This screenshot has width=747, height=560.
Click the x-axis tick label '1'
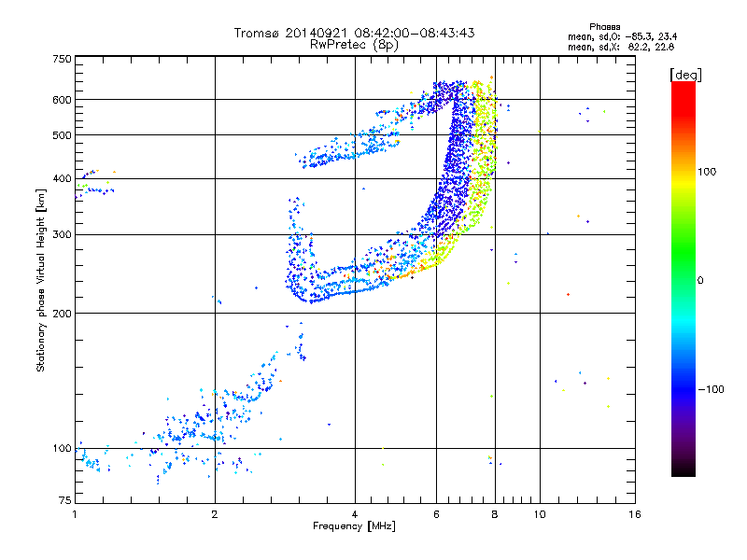[75, 514]
